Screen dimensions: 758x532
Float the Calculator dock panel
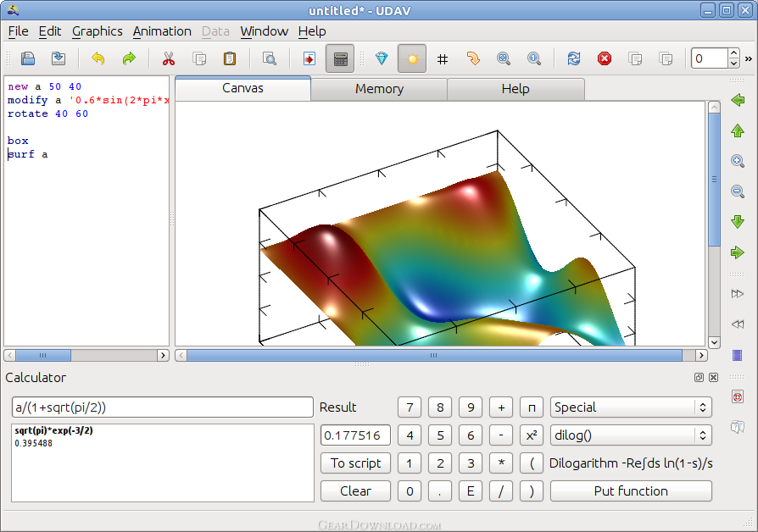click(x=699, y=377)
